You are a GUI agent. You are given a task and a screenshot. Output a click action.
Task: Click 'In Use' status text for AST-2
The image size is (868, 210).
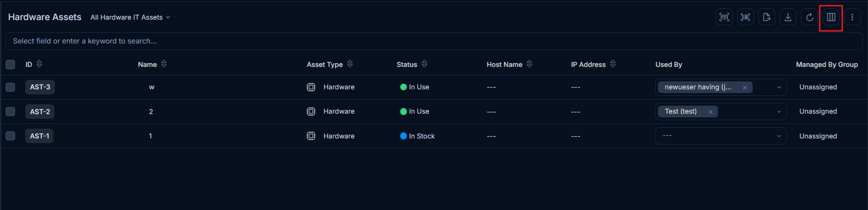(419, 111)
